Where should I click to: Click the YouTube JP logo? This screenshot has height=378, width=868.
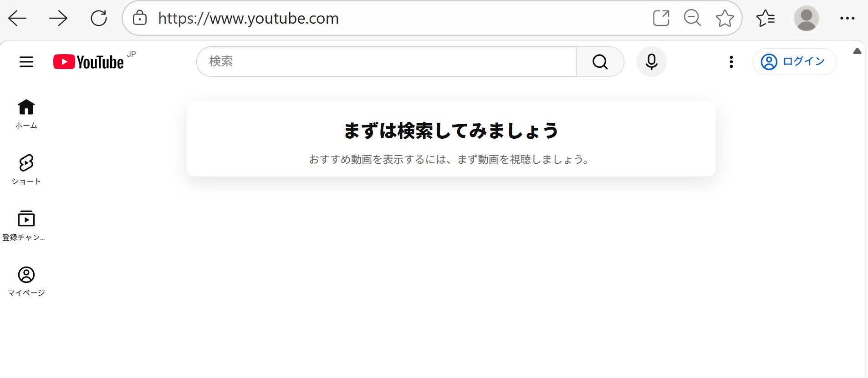point(94,61)
